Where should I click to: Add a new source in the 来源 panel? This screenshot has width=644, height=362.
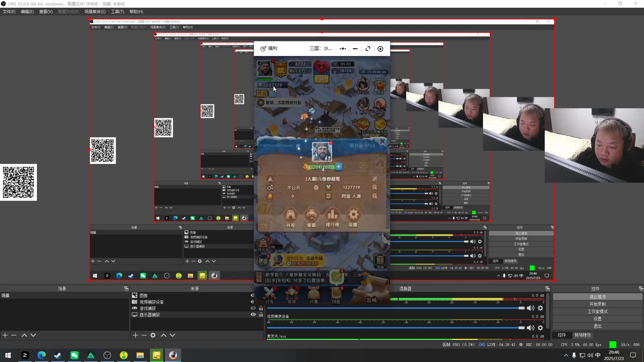pyautogui.click(x=136, y=335)
